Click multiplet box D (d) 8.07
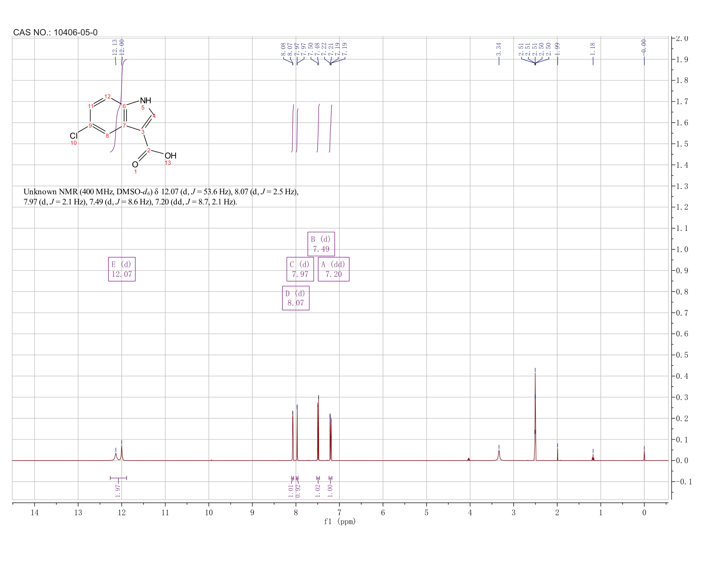Image resolution: width=728 pixels, height=563 pixels. 296,298
